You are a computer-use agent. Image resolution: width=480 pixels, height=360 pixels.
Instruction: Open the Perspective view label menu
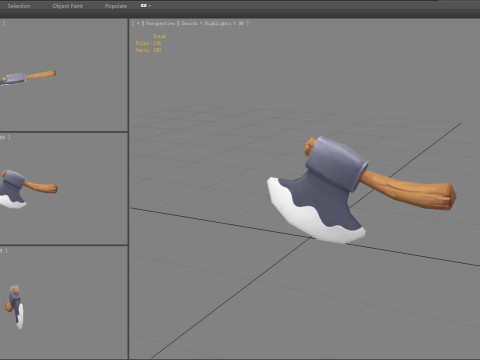[160, 23]
